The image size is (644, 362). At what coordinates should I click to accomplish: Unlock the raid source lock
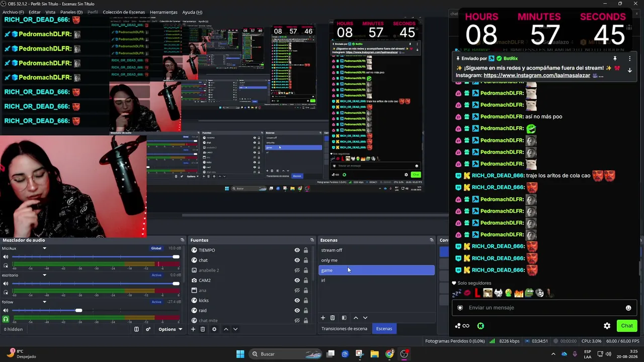[305, 311]
